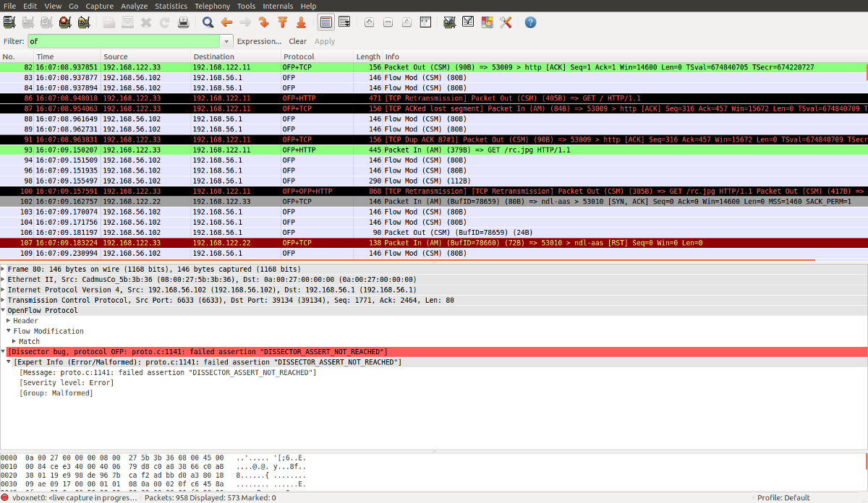Restart the current capture
Image resolution: width=868 pixels, height=503 pixels.
[82, 22]
